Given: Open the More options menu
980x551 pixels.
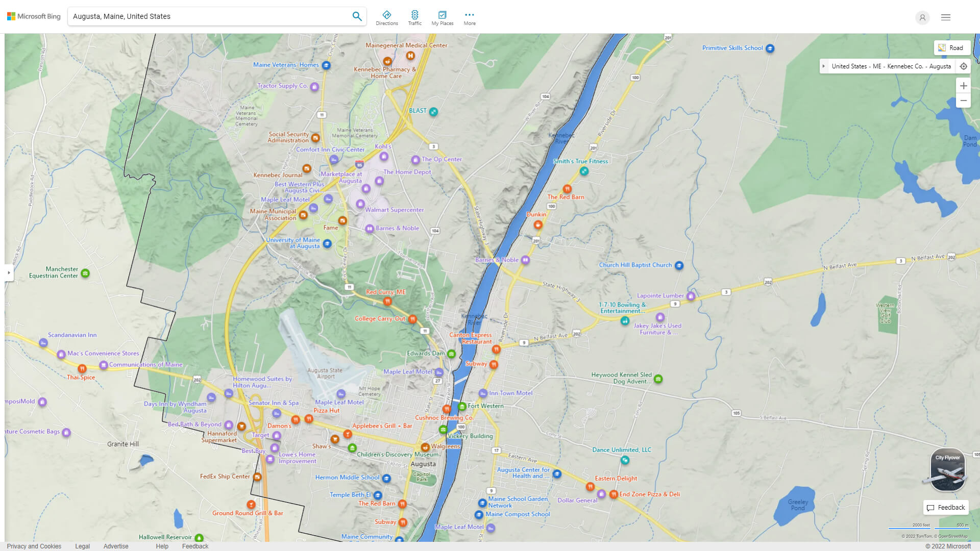Looking at the screenshot, I should click(469, 18).
